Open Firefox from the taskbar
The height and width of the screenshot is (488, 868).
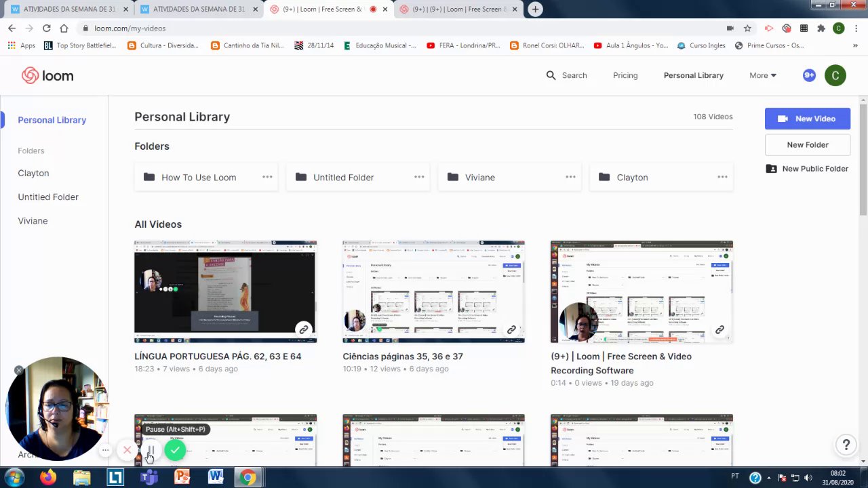(47, 477)
